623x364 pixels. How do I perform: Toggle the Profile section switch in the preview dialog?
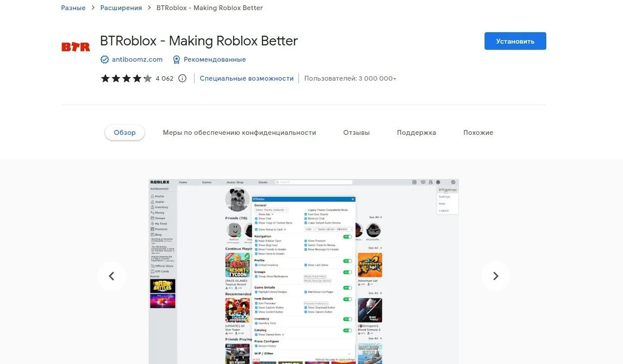pos(348,261)
